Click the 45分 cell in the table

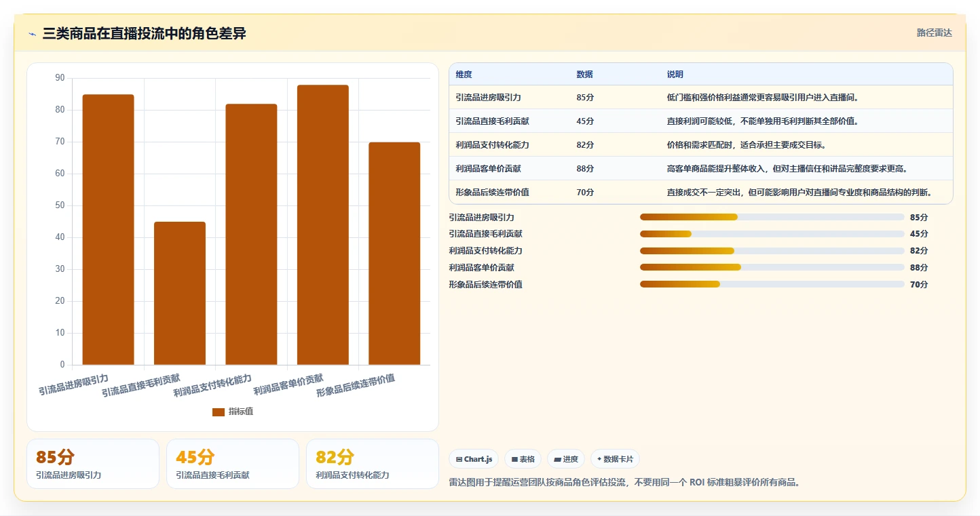[585, 121]
